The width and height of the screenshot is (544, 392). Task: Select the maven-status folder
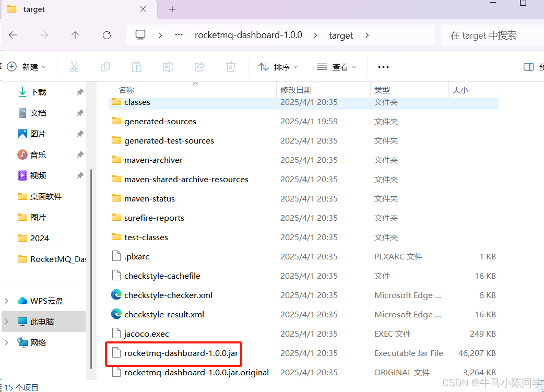pyautogui.click(x=303, y=198)
